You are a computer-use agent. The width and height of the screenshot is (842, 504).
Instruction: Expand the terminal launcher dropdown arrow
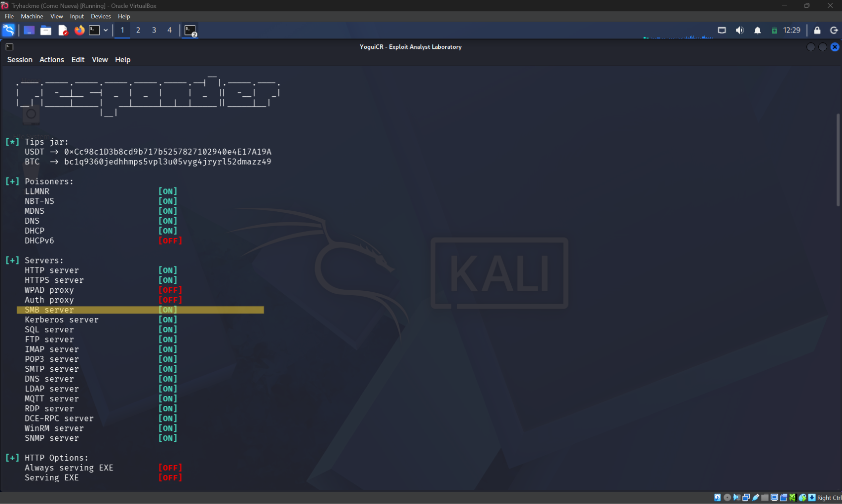[106, 30]
